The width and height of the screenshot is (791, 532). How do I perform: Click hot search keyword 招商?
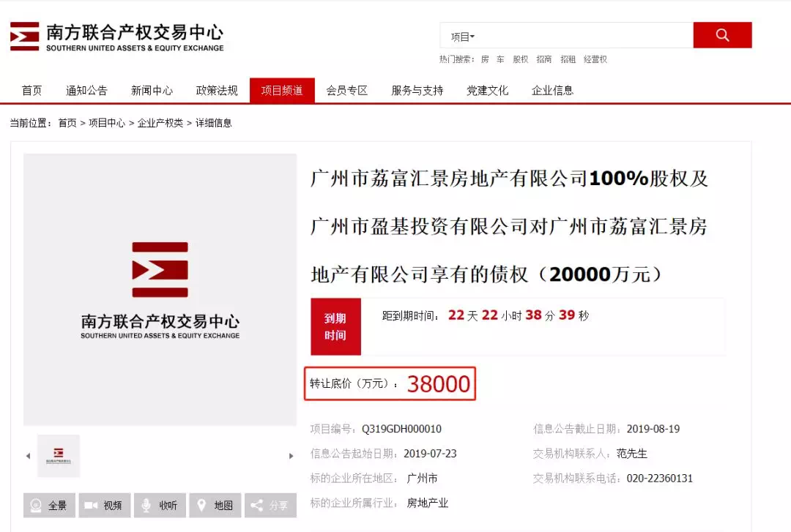point(543,59)
